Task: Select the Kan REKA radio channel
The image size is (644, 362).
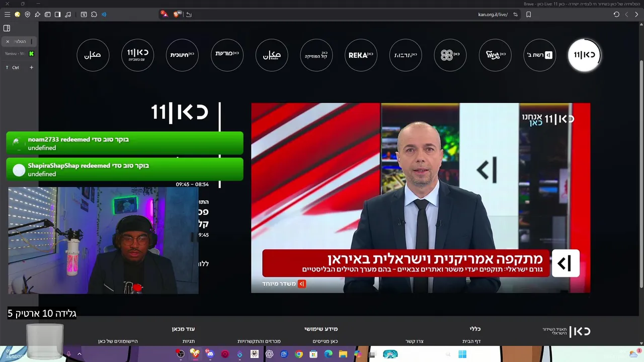Action: 361,55
